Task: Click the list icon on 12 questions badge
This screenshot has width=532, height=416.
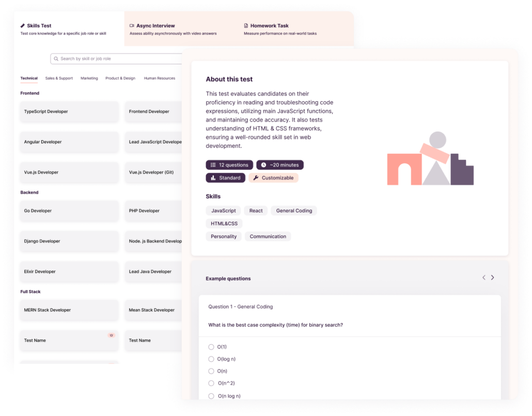Action: point(213,165)
